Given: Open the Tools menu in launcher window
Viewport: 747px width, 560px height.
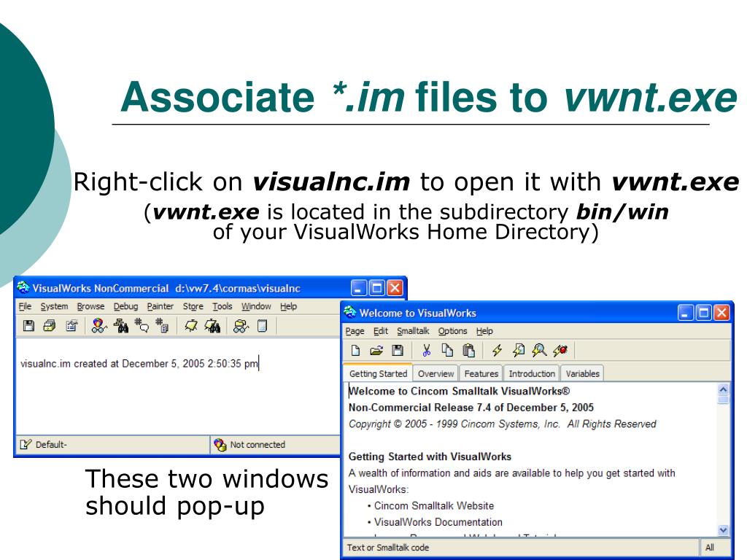Looking at the screenshot, I should point(222,306).
